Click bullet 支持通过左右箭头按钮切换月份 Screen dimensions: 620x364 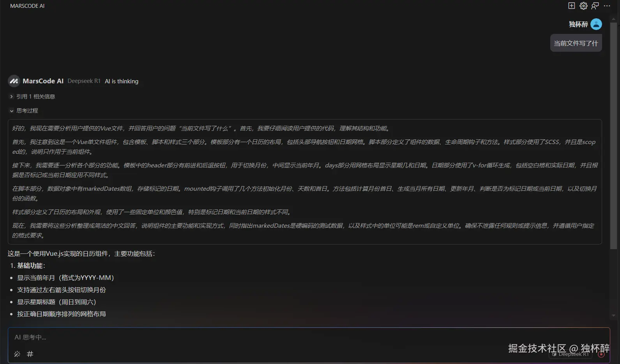(62, 290)
